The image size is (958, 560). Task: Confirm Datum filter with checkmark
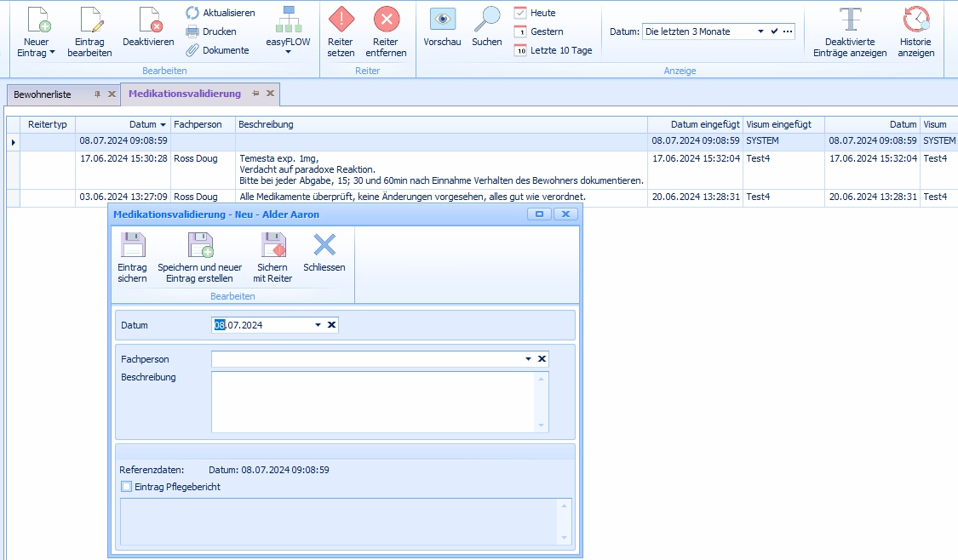774,31
